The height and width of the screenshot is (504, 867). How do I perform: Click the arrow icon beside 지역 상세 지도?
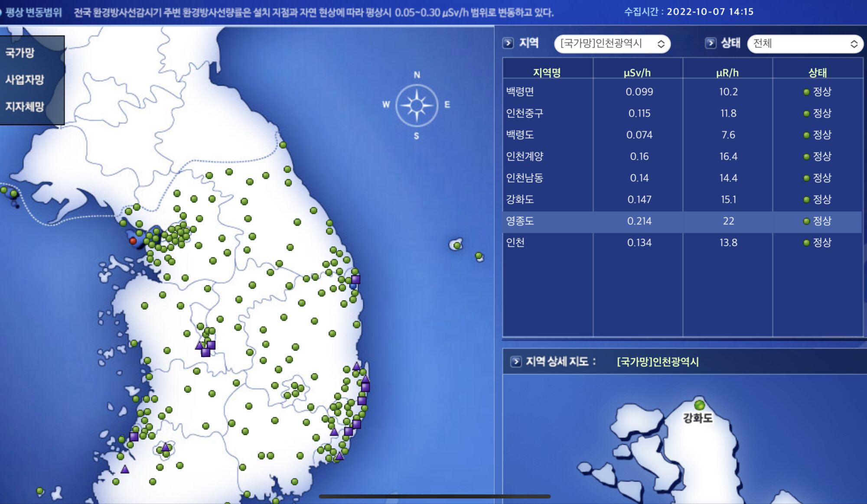(516, 361)
